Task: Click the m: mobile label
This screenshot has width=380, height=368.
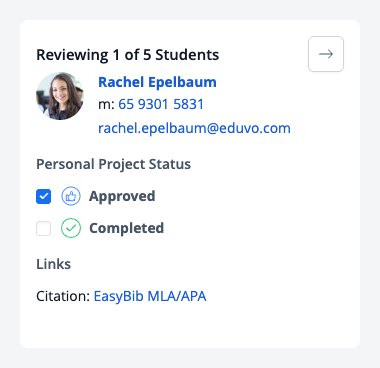Action: pos(106,105)
